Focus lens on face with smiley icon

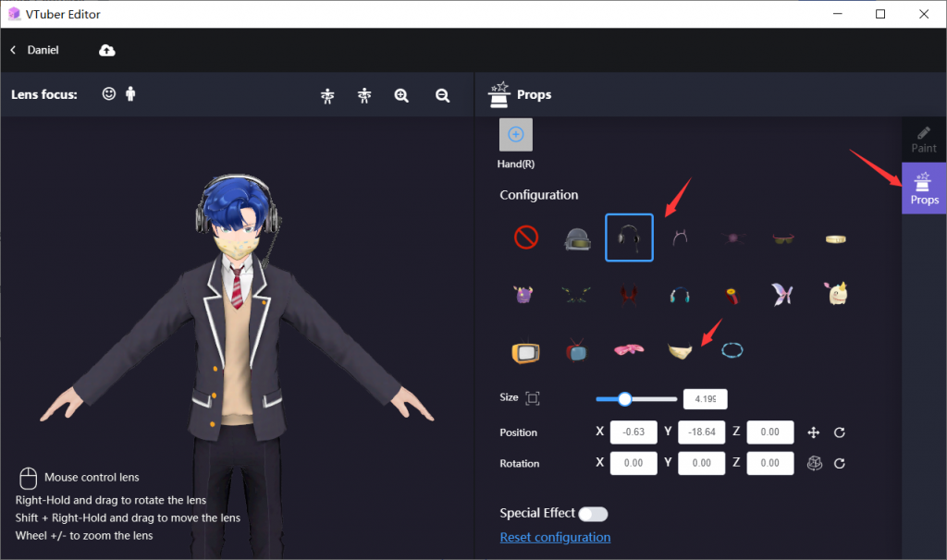coord(109,93)
